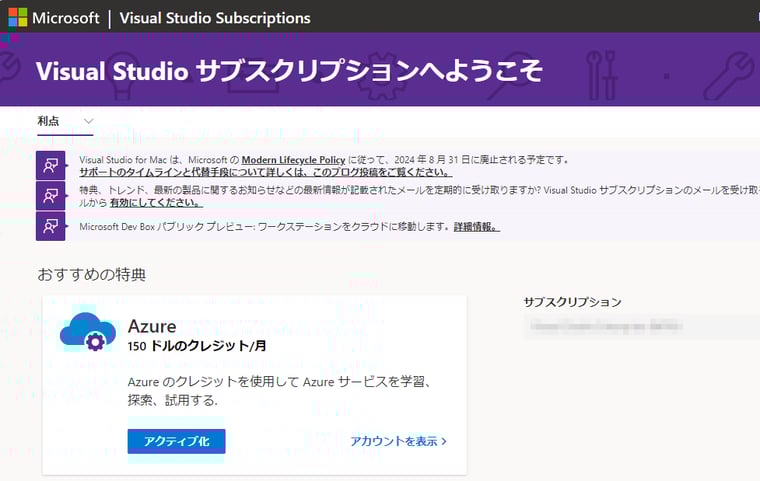The width and height of the screenshot is (760, 481).
Task: Open the Visual Studio Subscriptions header link
Action: coord(215,18)
